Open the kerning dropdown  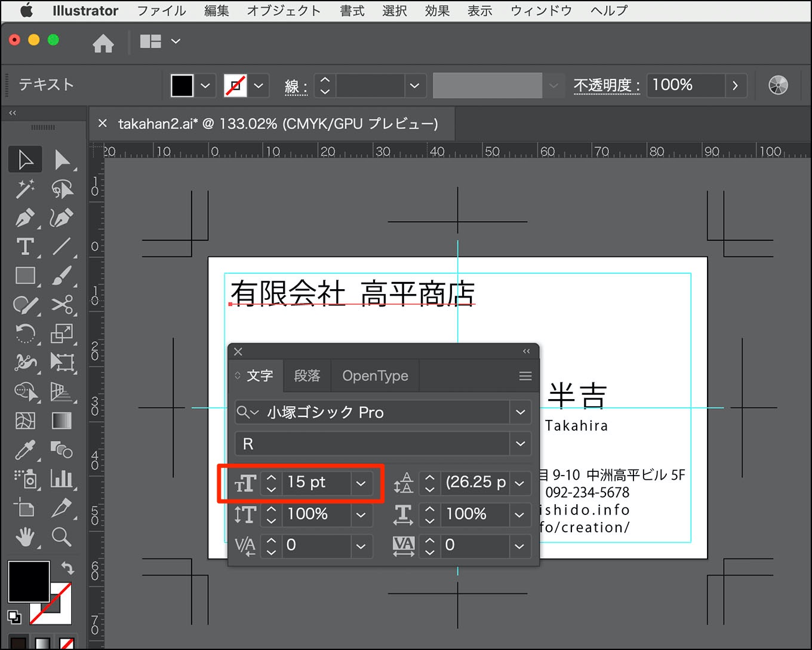click(x=361, y=545)
